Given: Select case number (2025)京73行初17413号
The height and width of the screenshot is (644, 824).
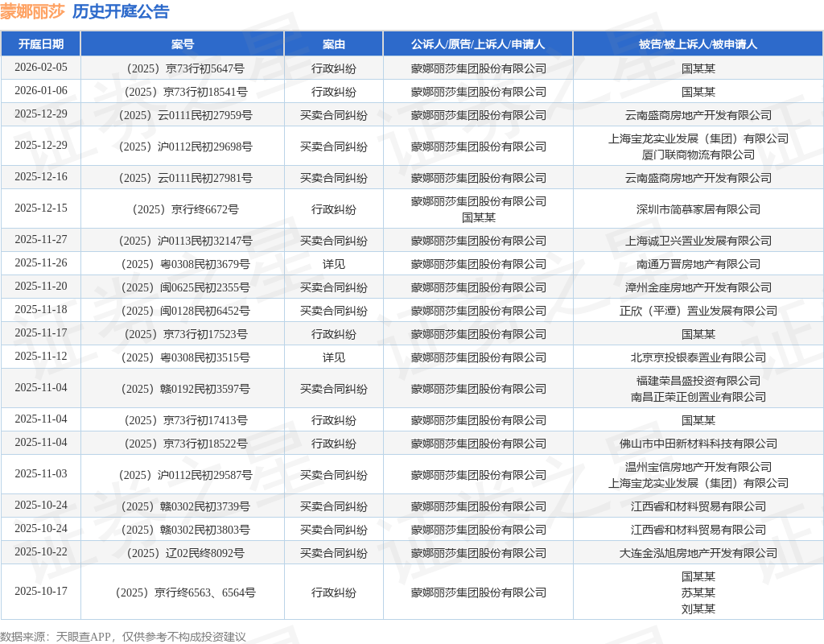Looking at the screenshot, I should click(x=183, y=420).
